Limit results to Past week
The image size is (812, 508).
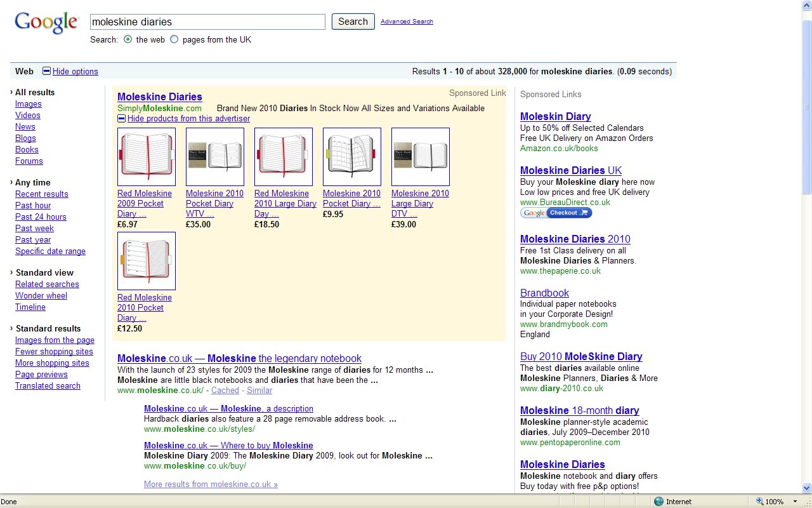tap(35, 229)
